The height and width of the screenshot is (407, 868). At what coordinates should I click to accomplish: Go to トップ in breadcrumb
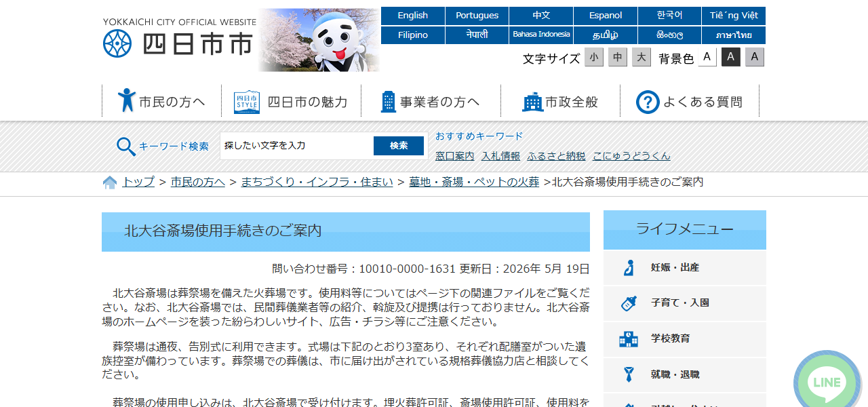tap(138, 182)
